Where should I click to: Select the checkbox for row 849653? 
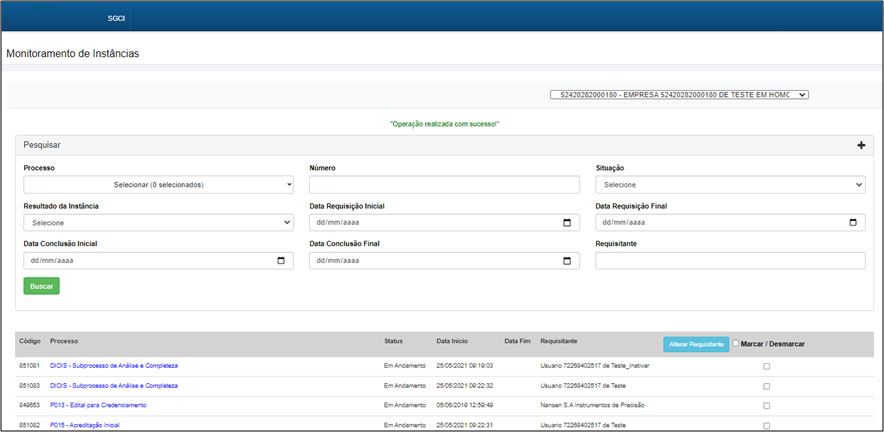click(767, 406)
